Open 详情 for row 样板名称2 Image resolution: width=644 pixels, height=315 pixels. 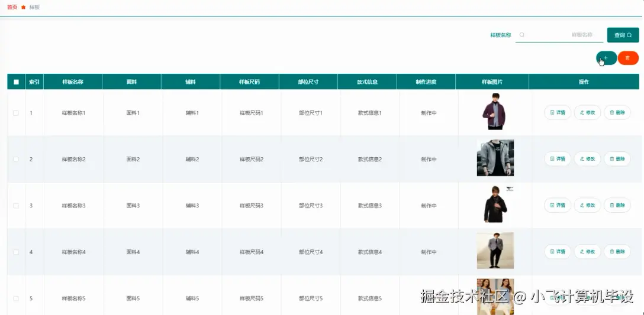[558, 159]
